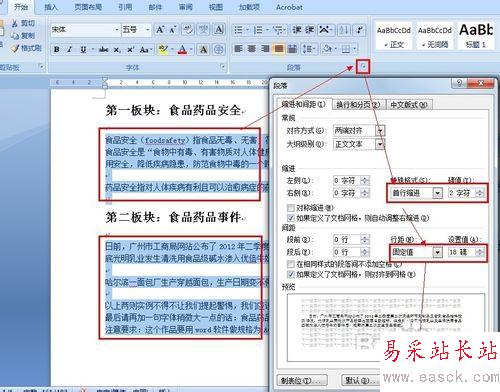Apply the red font color swatch
Viewport: 500px width, 392px height.
pyautogui.click(x=183, y=49)
